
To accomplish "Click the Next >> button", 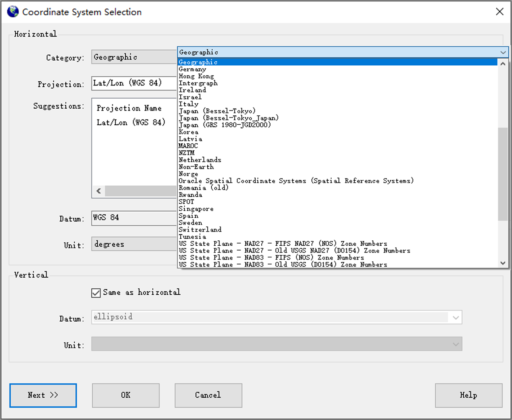I will (x=43, y=395).
